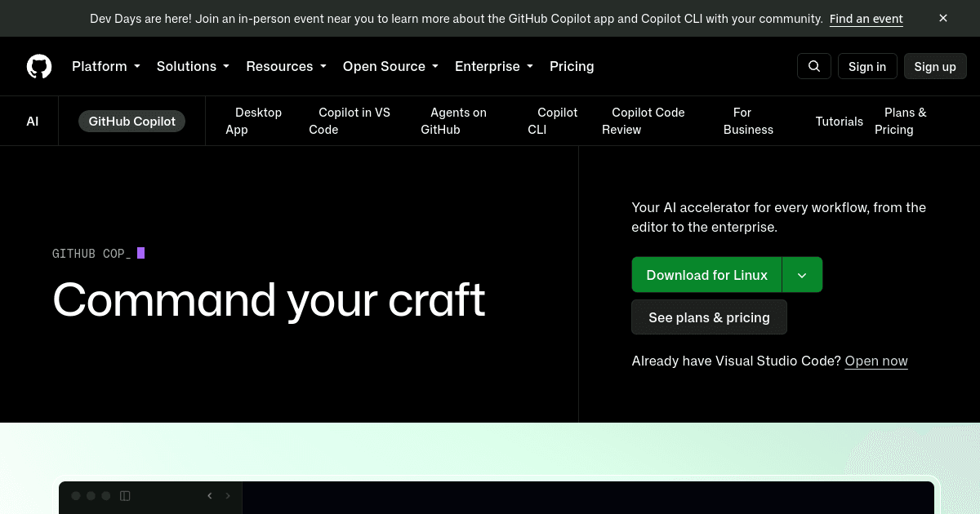The width and height of the screenshot is (980, 514).
Task: Go to Copilot in VS Code
Action: [350, 121]
